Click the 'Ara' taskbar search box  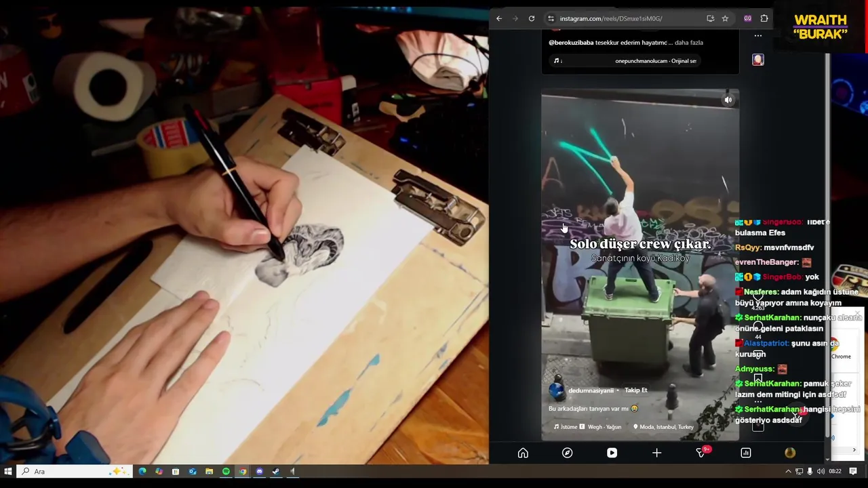[x=73, y=471]
